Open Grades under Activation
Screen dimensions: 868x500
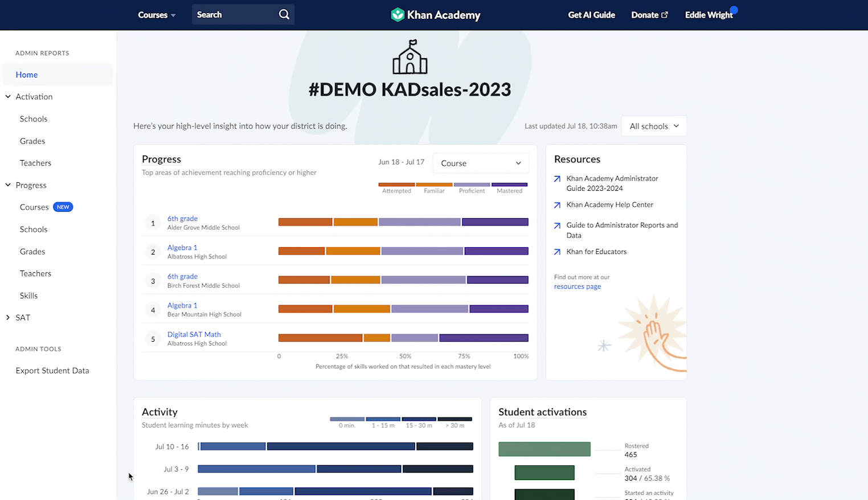click(32, 141)
